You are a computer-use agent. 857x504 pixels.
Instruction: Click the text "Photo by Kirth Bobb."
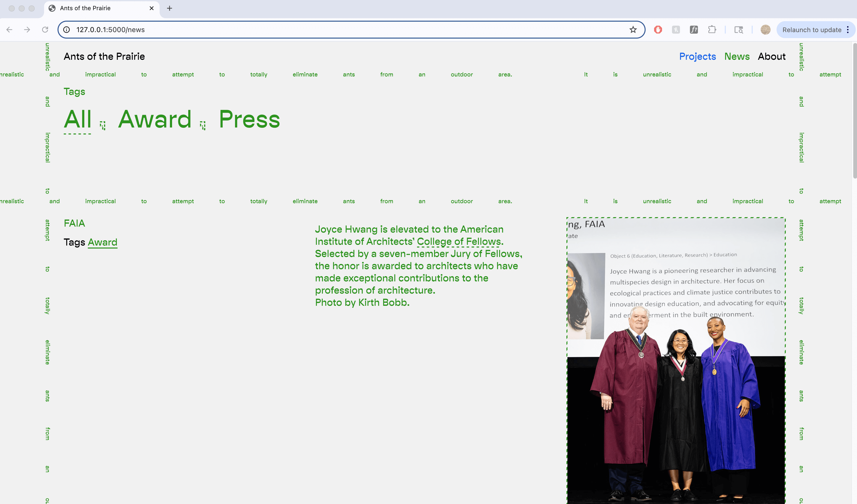tap(362, 302)
